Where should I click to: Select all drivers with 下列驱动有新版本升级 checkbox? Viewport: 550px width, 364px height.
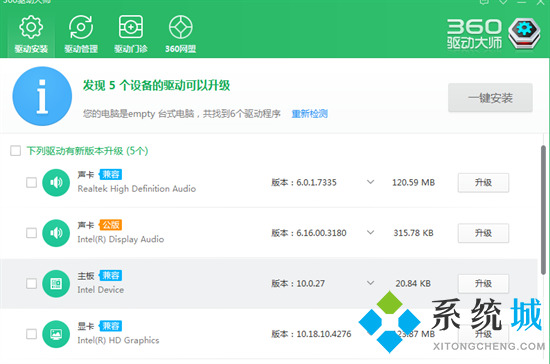tap(15, 151)
